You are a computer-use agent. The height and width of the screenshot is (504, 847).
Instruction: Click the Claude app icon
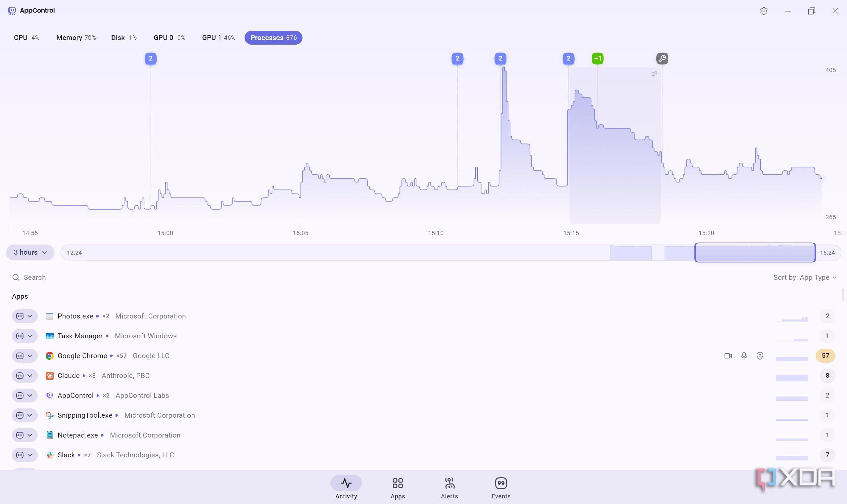50,376
